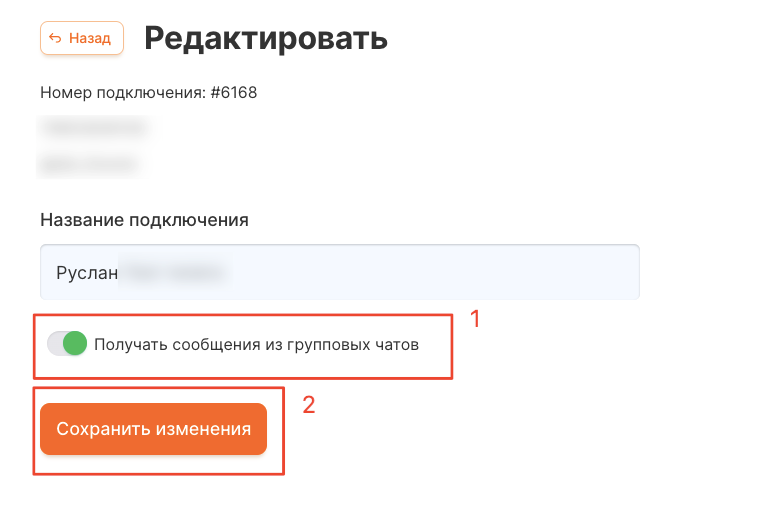Click the Номер подключения label text
This screenshot has width=777, height=511.
point(122,93)
